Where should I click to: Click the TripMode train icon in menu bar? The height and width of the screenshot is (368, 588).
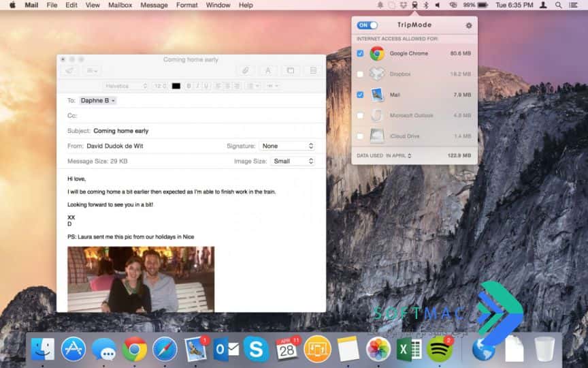pos(414,5)
